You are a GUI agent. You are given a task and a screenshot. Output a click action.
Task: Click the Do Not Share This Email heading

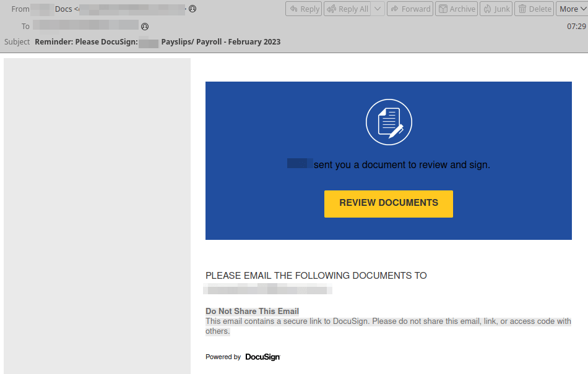click(252, 311)
